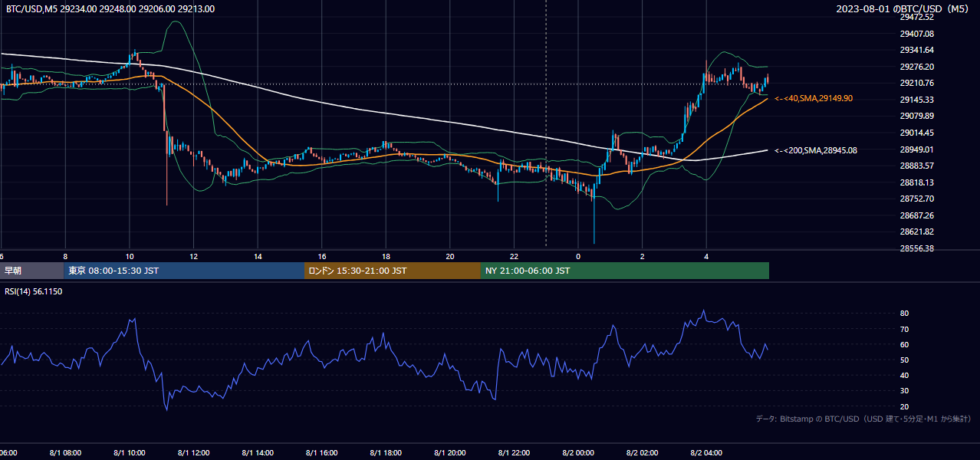Select the NY 21:00-06:00 JST session bar
980x460 pixels.
tap(625, 271)
